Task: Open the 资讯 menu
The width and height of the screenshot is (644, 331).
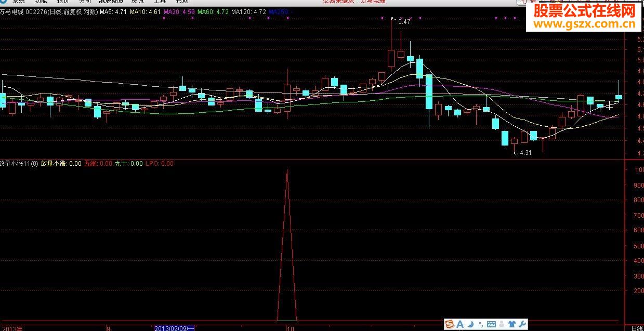Action: point(138,2)
